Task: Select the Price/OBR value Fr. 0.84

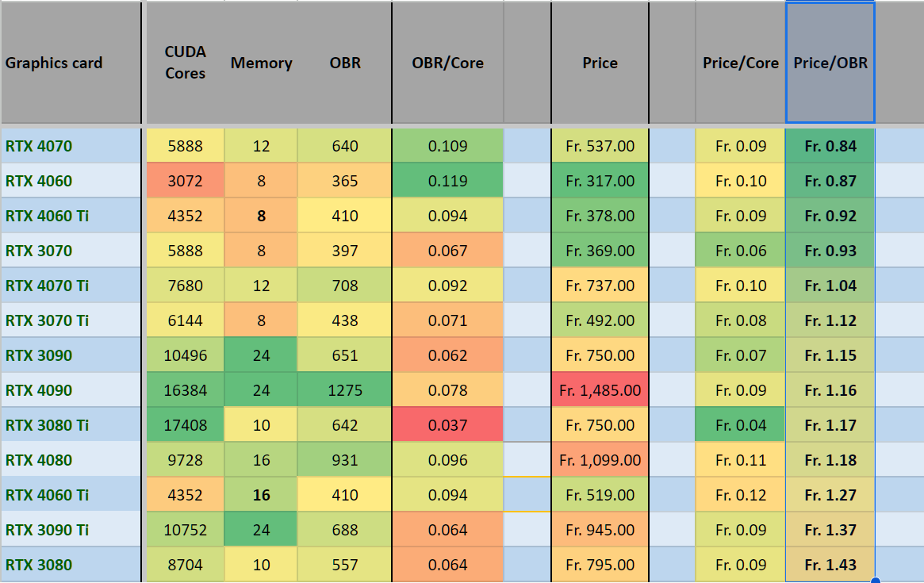Action: coord(830,146)
